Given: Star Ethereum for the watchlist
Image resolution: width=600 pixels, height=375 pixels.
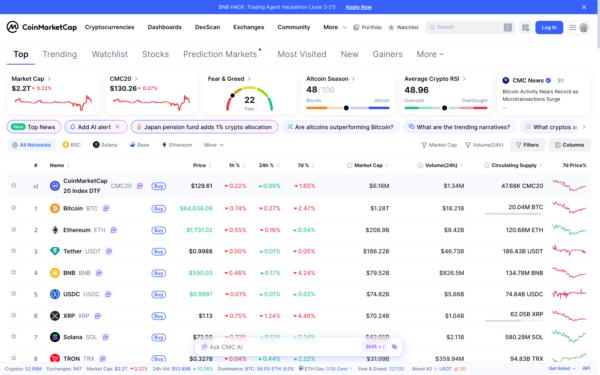Looking at the screenshot, I should (x=14, y=229).
